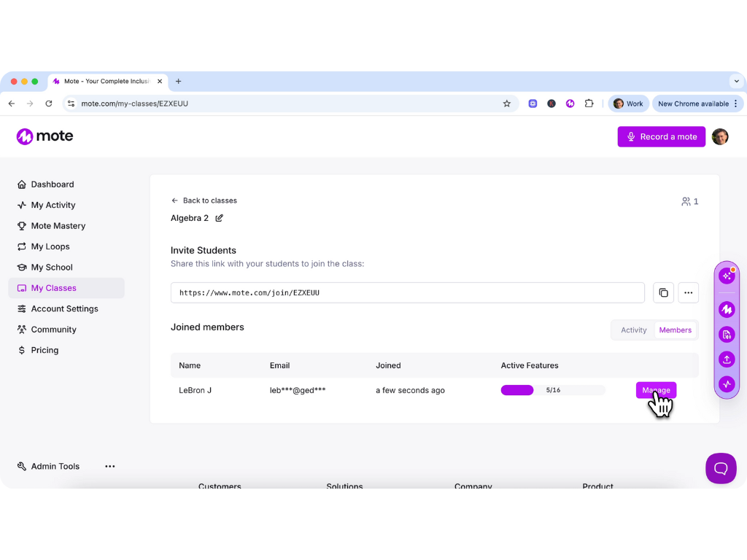This screenshot has width=747, height=560.
Task: Reload the page
Action: pos(49,104)
